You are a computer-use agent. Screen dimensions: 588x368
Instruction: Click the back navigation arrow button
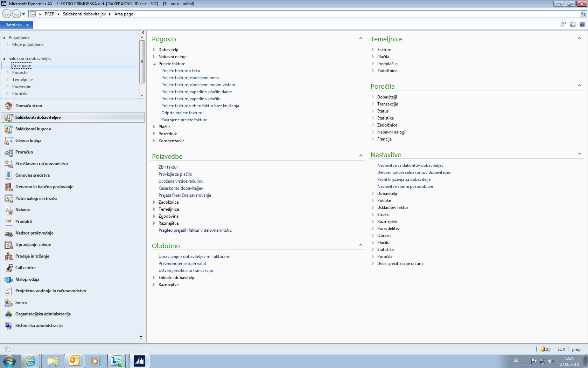[x=6, y=14]
